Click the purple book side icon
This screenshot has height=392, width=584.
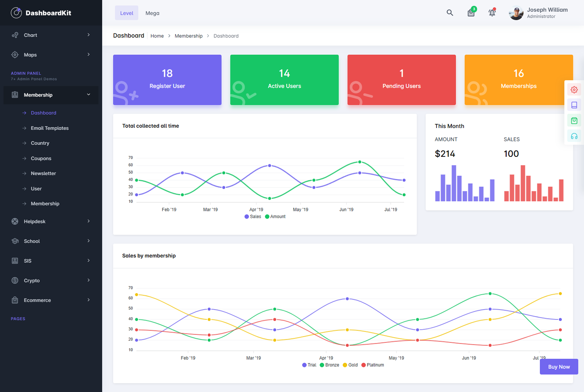point(574,105)
